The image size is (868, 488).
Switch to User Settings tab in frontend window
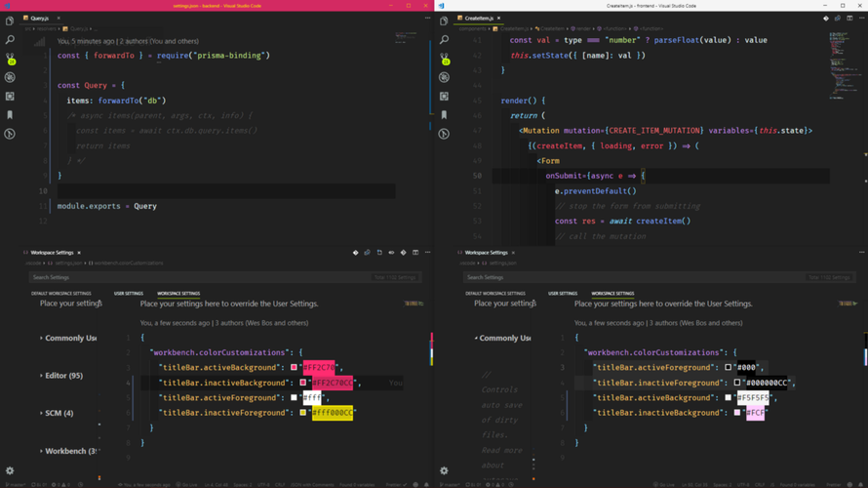[x=563, y=294]
